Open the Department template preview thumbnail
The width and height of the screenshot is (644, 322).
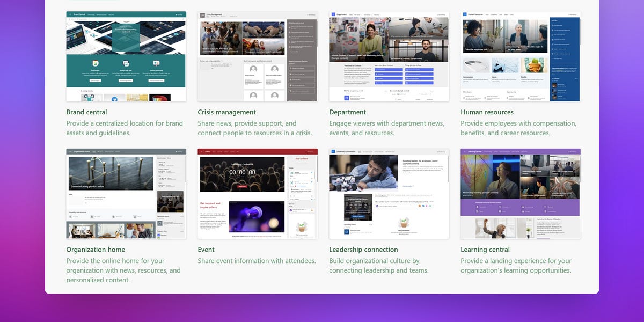389,56
